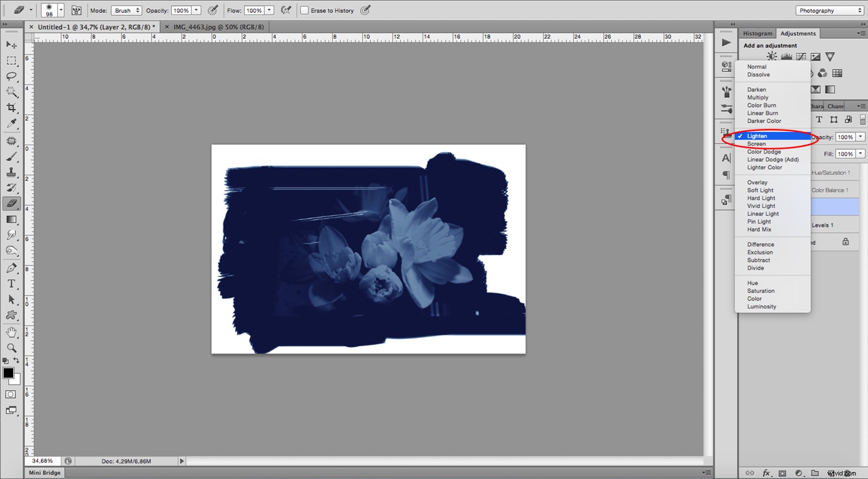868x479 pixels.
Task: Open the layer styles fx menu
Action: 767,473
